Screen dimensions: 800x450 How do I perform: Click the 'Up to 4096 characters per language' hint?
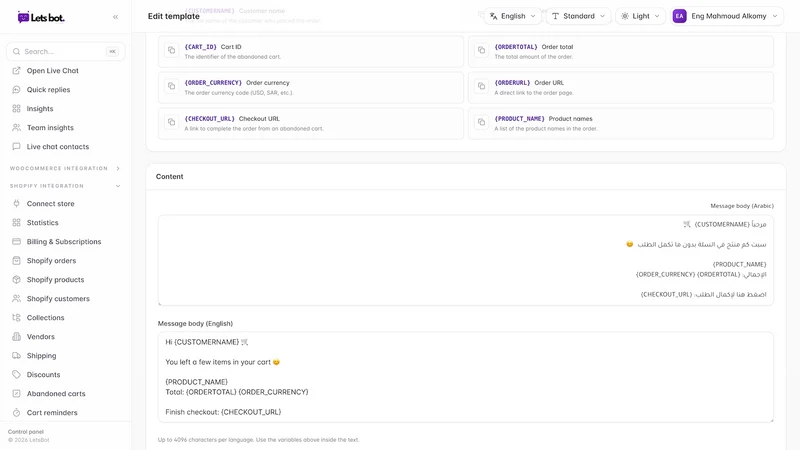pos(258,440)
